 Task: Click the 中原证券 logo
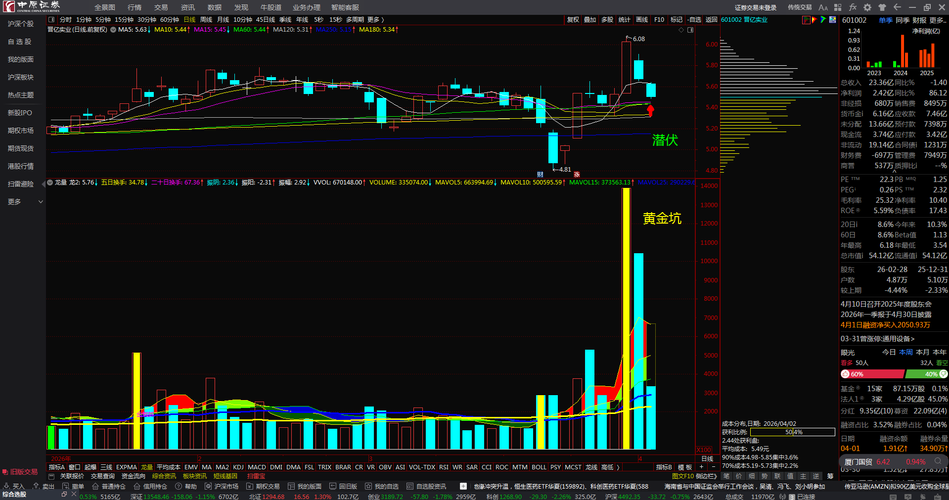coord(31,7)
